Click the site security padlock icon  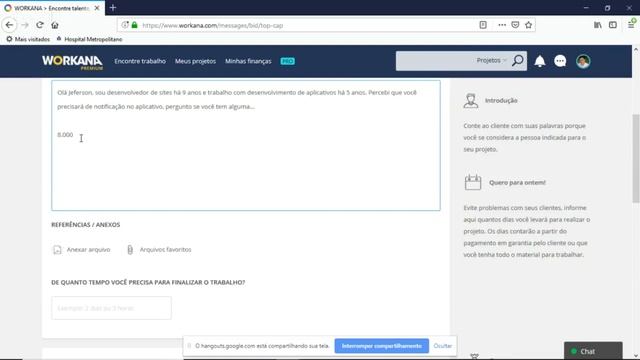[x=135, y=25]
